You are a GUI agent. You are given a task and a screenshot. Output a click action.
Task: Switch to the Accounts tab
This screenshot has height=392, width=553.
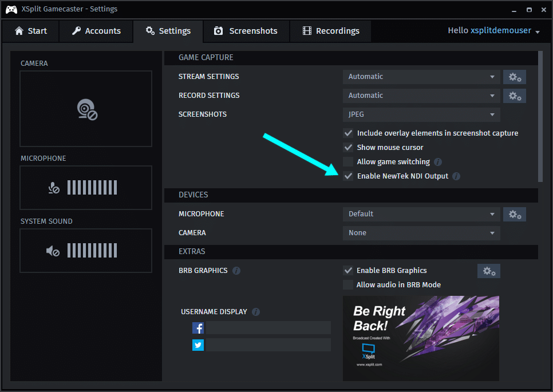(x=96, y=31)
